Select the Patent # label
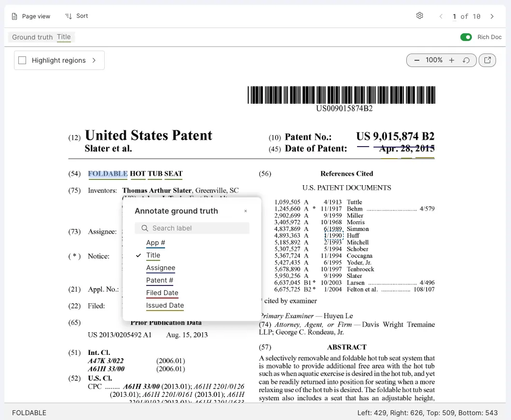Viewport: 511px width, 420px height. 160,280
